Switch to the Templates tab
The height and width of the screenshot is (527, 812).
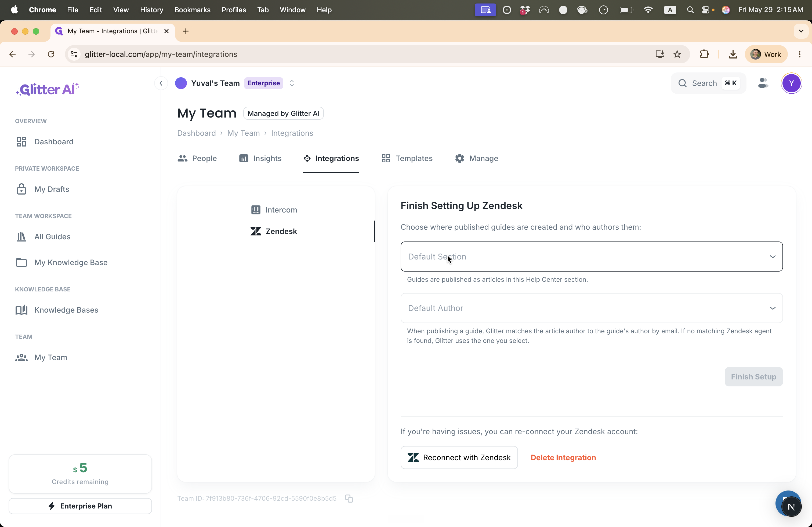tap(407, 159)
